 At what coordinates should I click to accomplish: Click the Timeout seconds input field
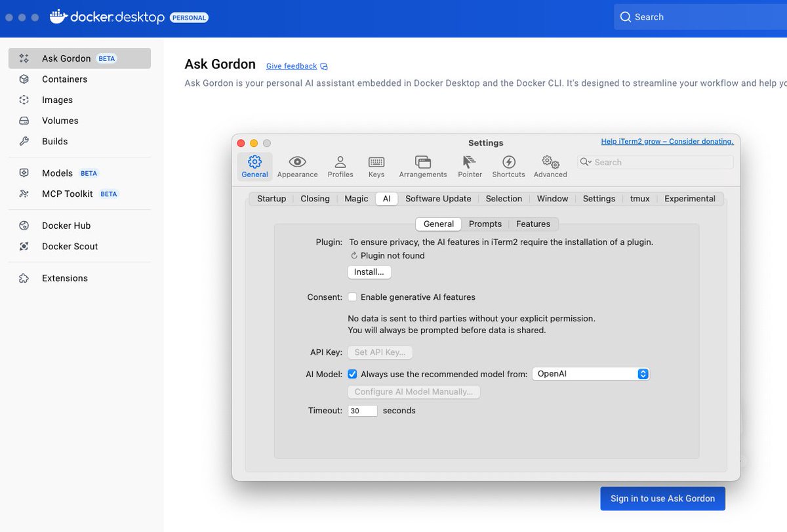tap(362, 410)
